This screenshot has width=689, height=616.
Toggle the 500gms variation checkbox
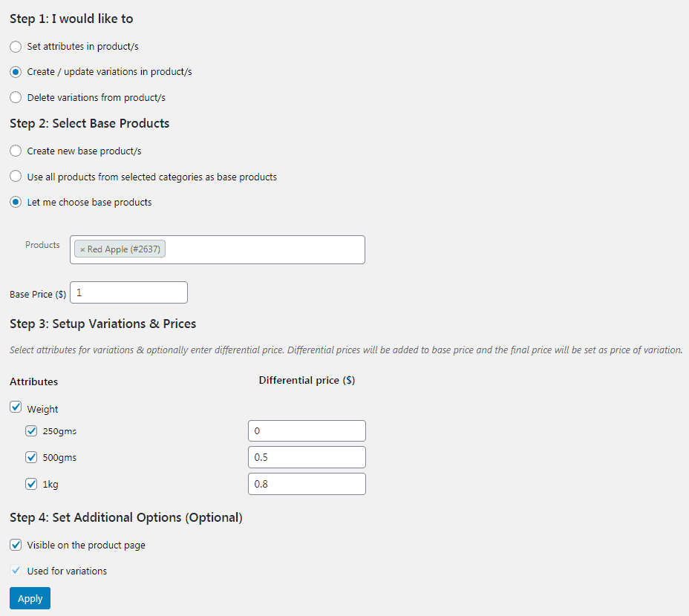coord(31,457)
